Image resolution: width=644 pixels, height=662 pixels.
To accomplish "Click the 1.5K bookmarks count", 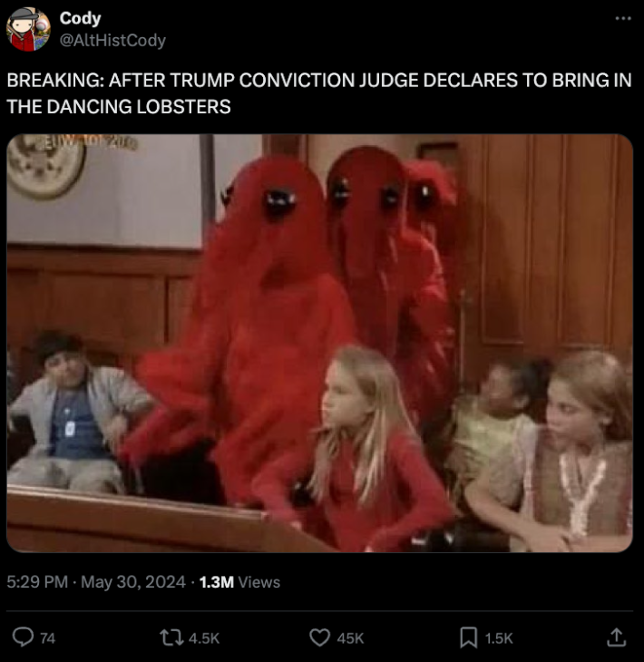I will click(x=499, y=638).
